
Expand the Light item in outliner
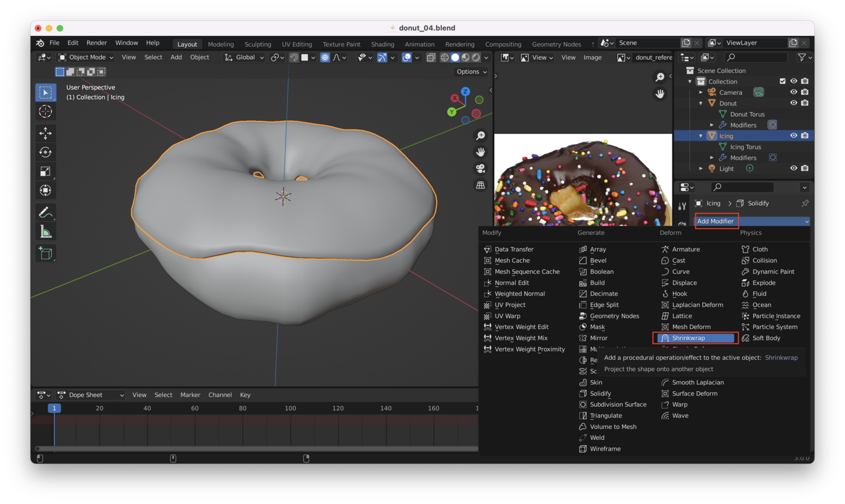[x=701, y=169]
